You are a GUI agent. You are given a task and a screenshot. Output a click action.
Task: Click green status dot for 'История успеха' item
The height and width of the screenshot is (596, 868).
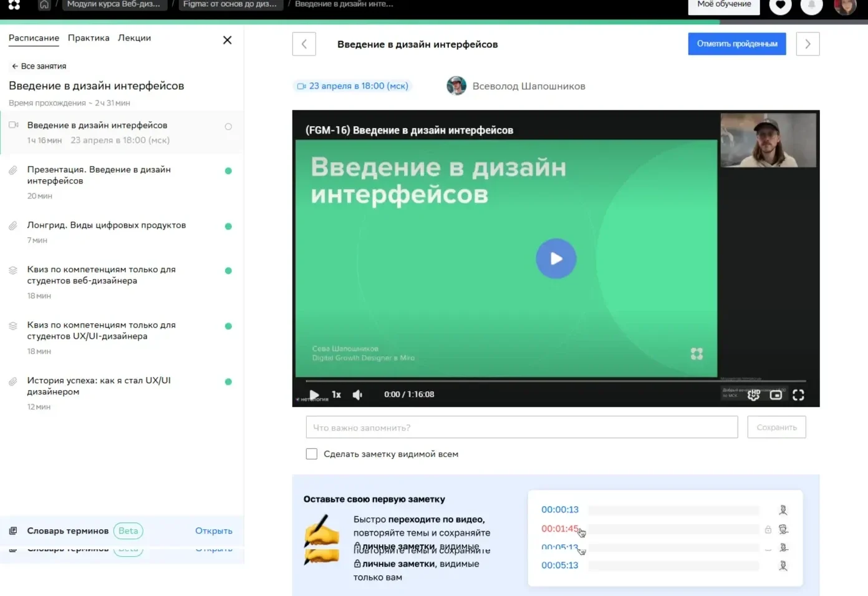(x=228, y=382)
